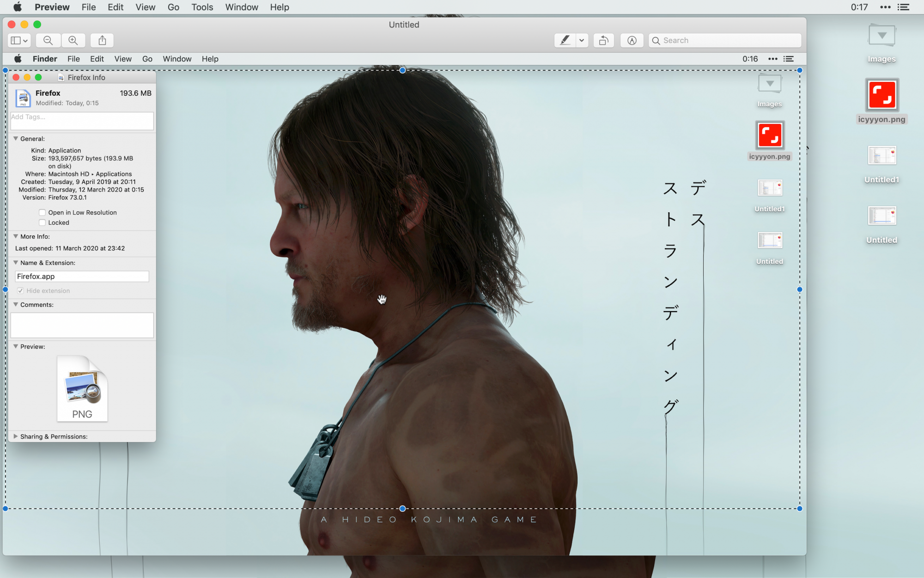Click the right-middle selection handle
The height and width of the screenshot is (578, 924).
tap(800, 289)
